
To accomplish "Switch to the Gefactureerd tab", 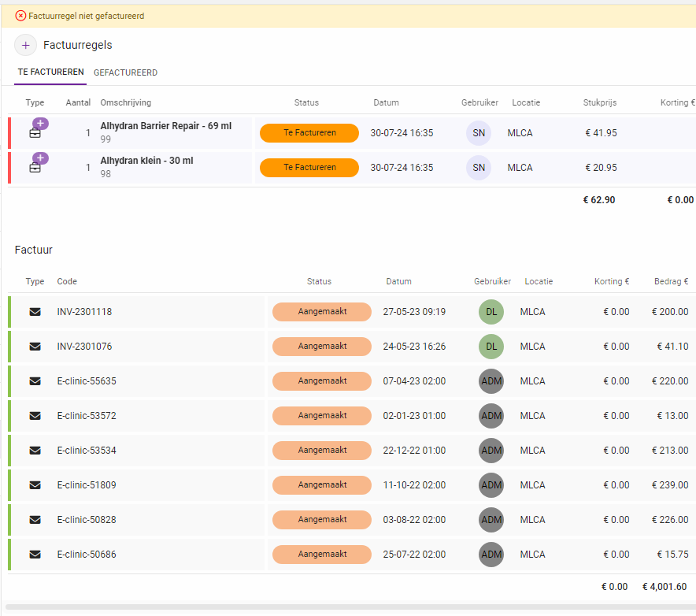I will click(125, 73).
